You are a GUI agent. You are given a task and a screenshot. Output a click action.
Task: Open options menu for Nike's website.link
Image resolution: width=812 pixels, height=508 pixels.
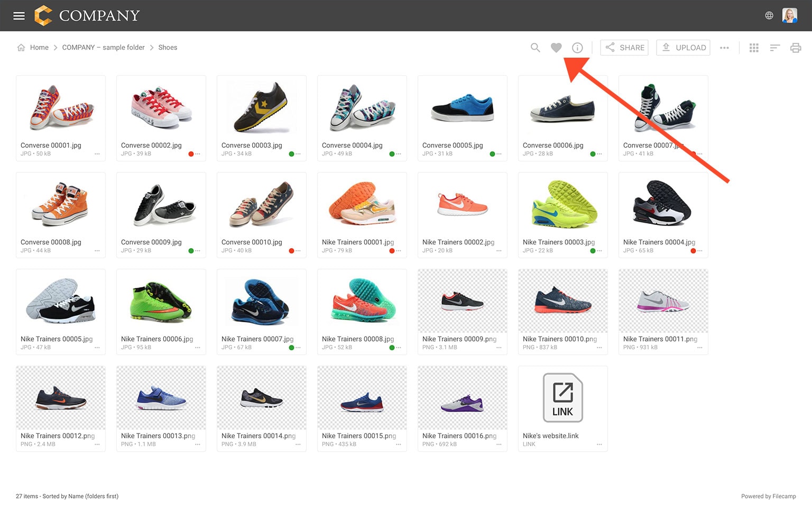[x=599, y=444]
